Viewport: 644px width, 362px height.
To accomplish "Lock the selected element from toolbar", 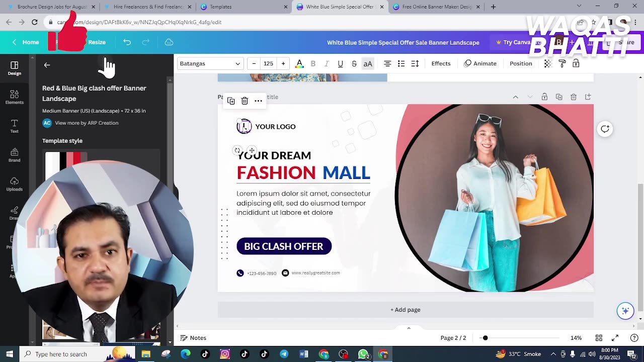I will point(576,63).
